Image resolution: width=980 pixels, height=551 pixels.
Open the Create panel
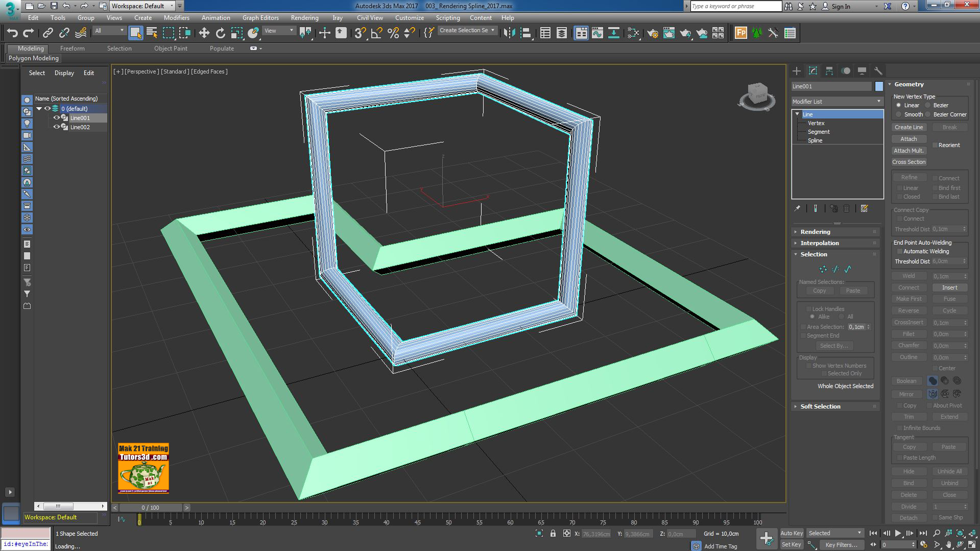click(x=797, y=70)
